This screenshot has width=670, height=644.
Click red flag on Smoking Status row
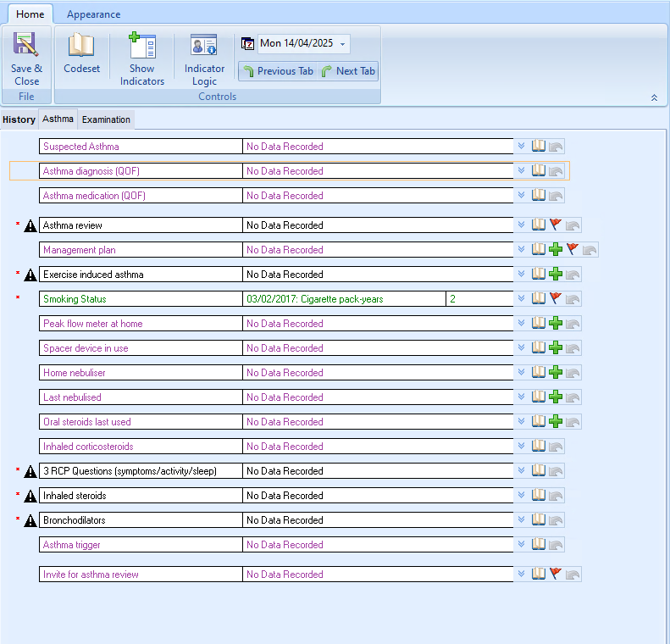556,298
